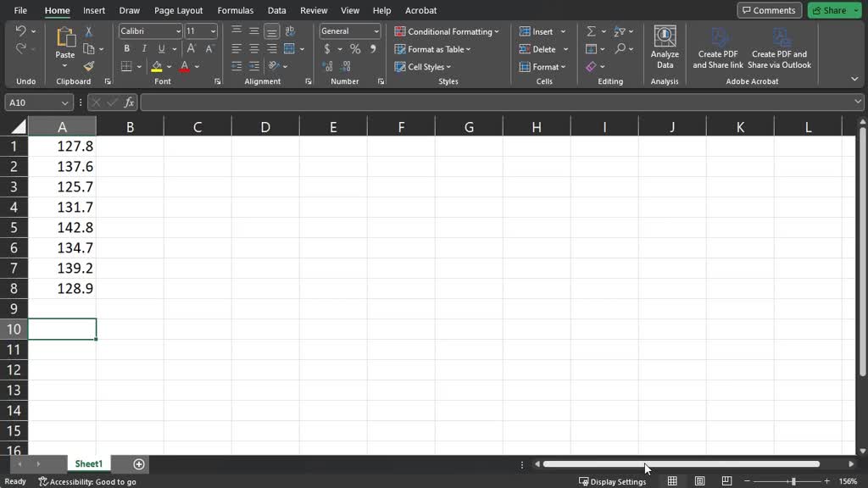This screenshot has height=488, width=868.
Task: Click Create PDF and Share link
Action: 718,47
